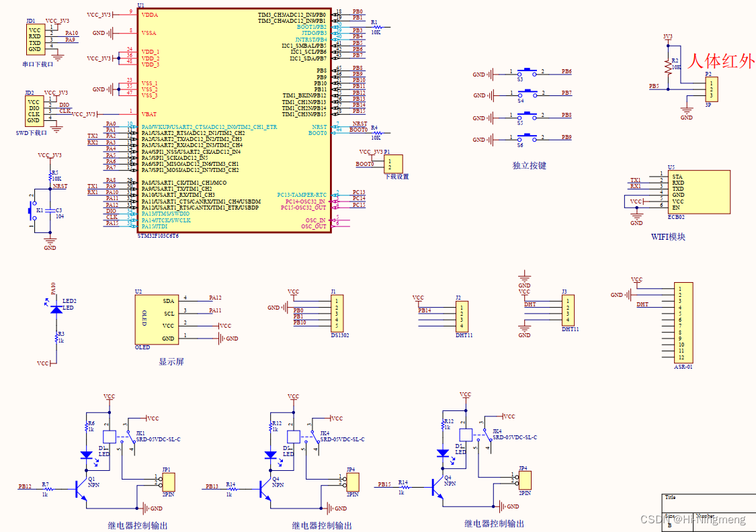Screen dimensions: 756x532
Task: Click the "下载设置" label
Action: pos(396,177)
